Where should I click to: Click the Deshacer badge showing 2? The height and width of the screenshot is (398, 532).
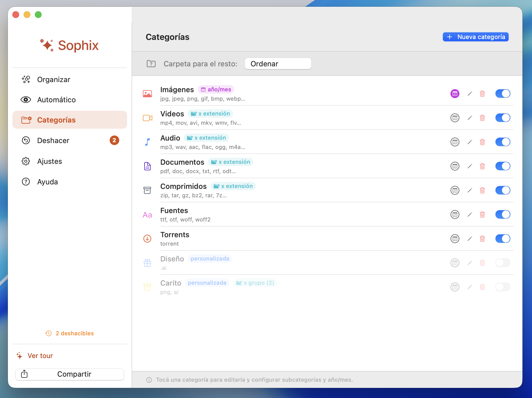click(114, 140)
